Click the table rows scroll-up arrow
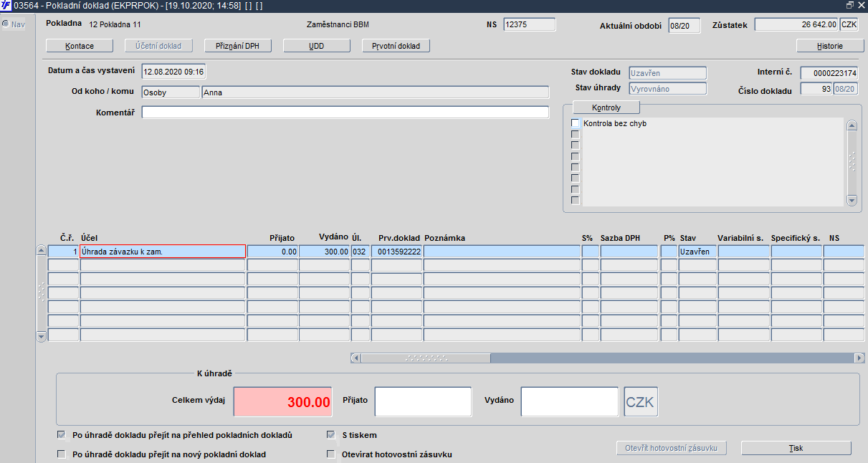The height and width of the screenshot is (463, 868). pos(41,250)
